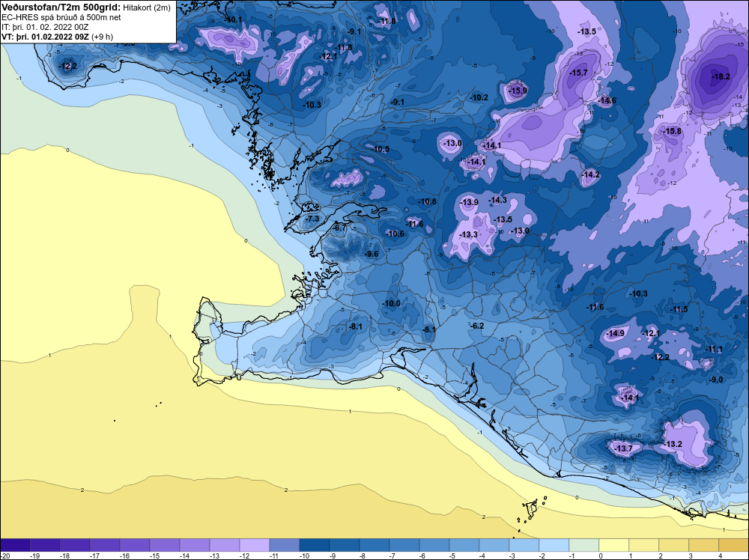Click the -13.2 temperature label
Viewport: 749px width, 560px height.
[673, 444]
